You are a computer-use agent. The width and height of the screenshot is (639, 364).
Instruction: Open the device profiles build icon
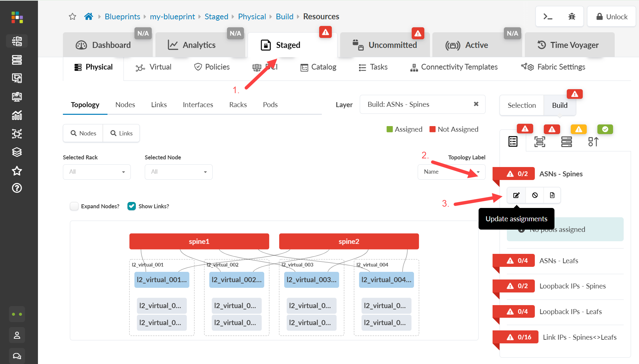coord(539,142)
